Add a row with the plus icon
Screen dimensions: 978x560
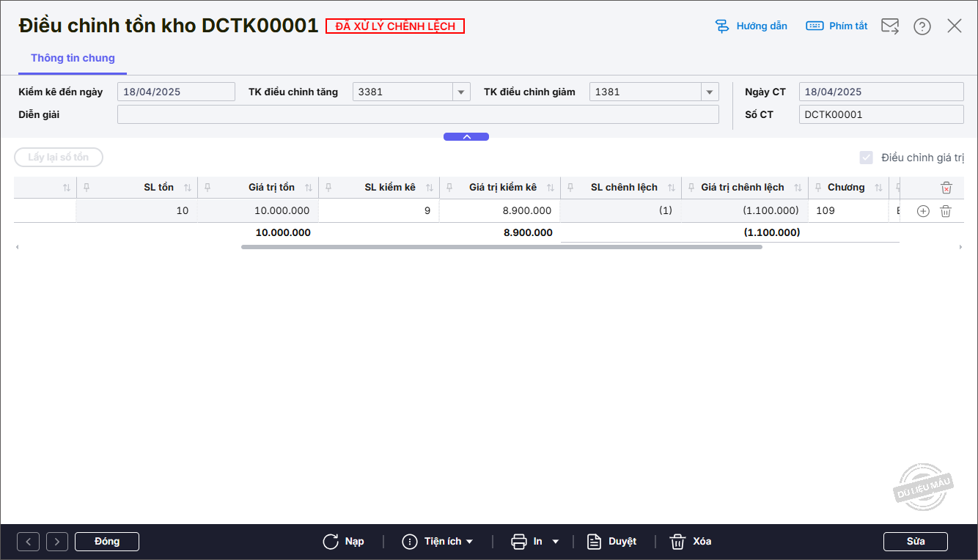click(x=924, y=211)
